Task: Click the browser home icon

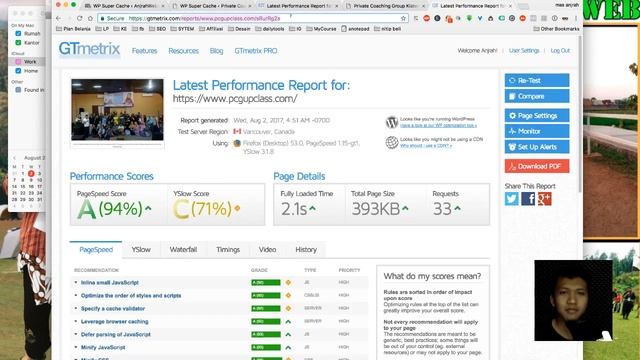Action: (90, 18)
